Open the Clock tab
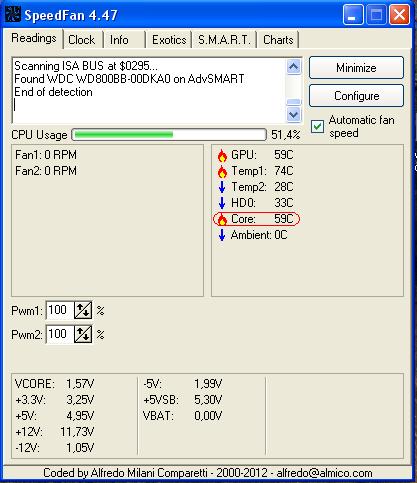 (82, 40)
